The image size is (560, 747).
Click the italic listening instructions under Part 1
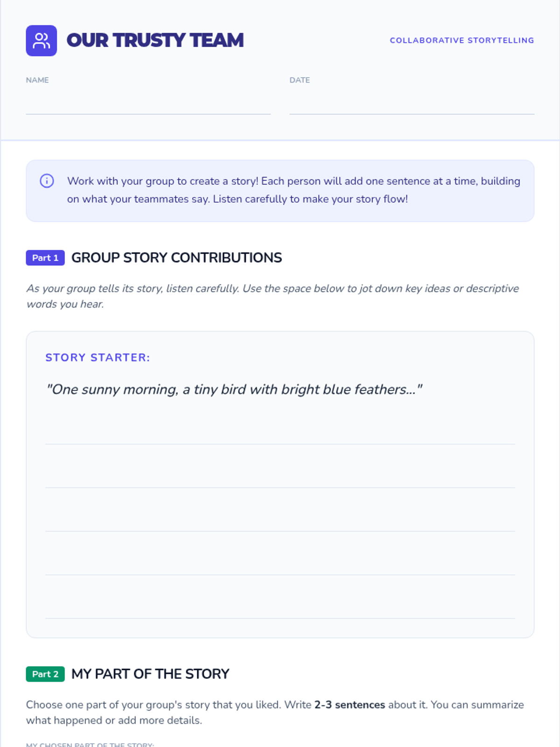[273, 296]
